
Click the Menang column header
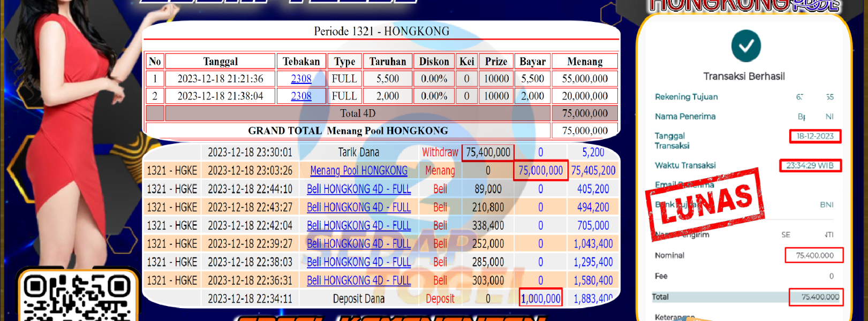pos(585,62)
